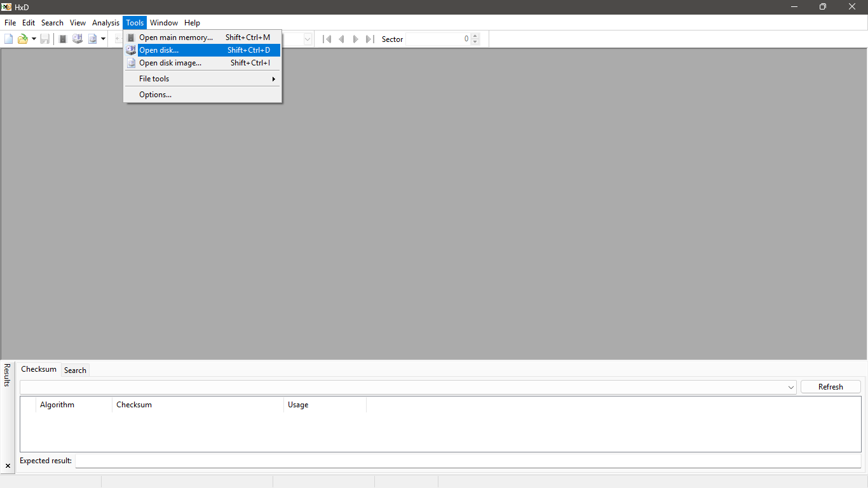Open the Search menu
Viewport: 868px width, 488px height.
pyautogui.click(x=52, y=23)
